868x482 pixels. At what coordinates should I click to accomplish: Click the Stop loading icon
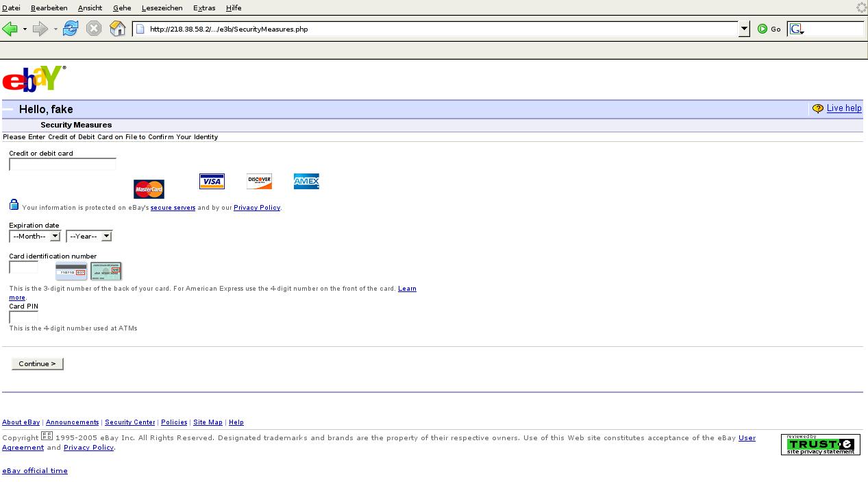[x=94, y=29]
